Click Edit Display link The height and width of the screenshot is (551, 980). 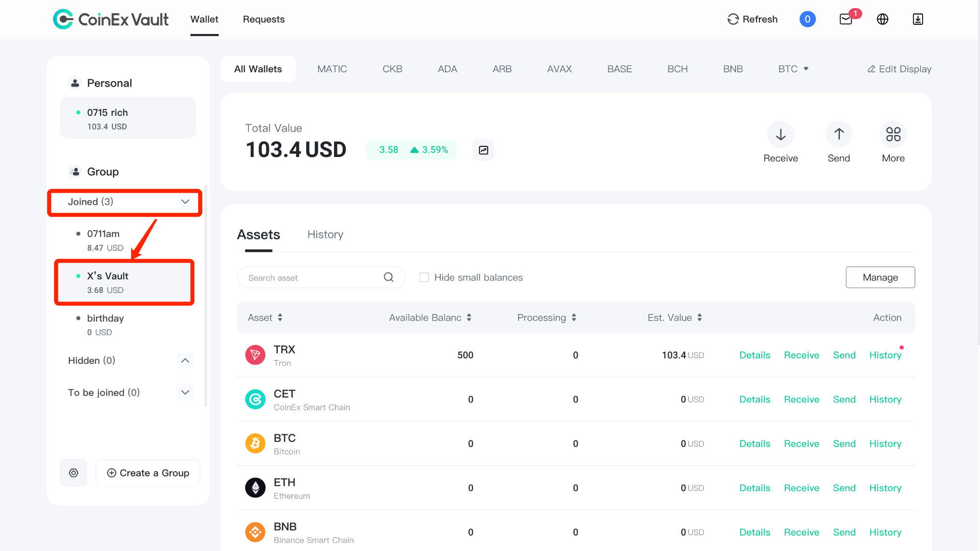900,69
